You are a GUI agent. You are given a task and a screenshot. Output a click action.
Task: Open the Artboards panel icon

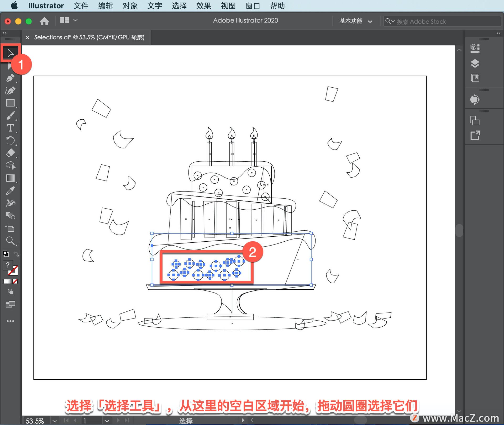pyautogui.click(x=475, y=121)
